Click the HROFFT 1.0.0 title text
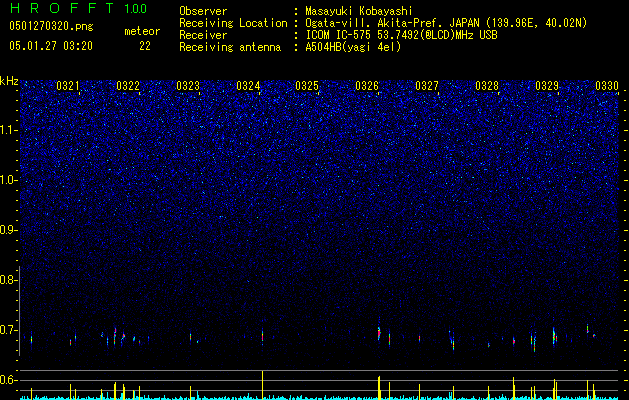 tap(78, 8)
